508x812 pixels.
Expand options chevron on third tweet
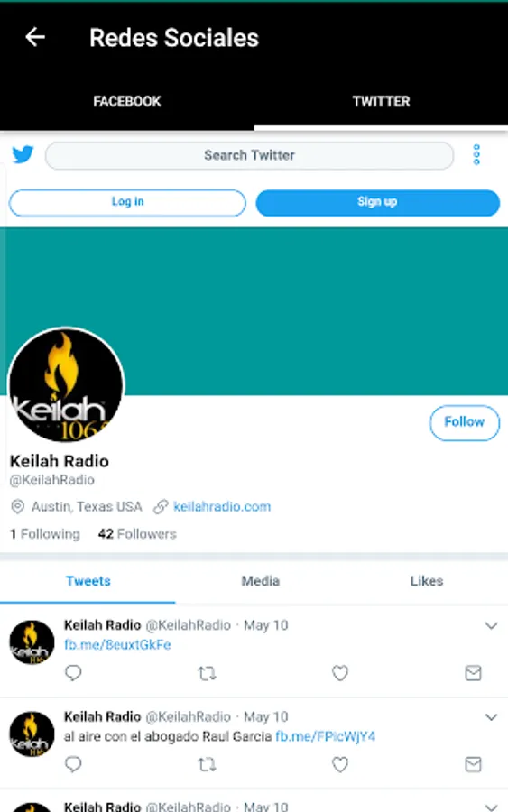(x=491, y=807)
